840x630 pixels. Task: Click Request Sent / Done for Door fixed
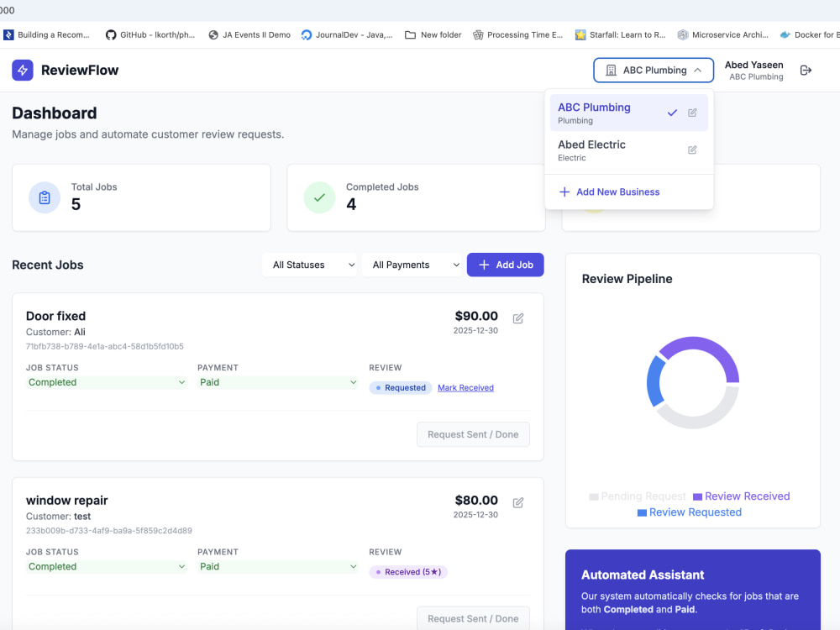tap(473, 434)
